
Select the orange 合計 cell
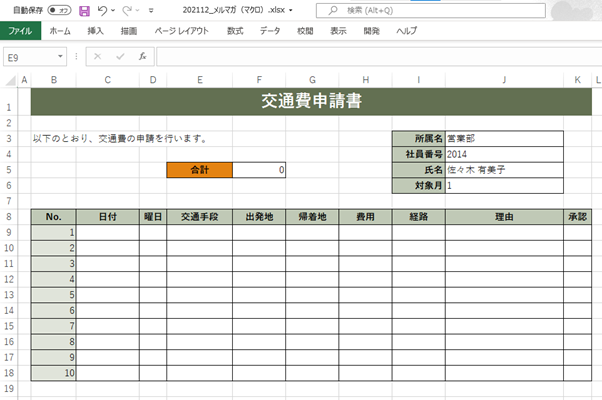coord(199,170)
